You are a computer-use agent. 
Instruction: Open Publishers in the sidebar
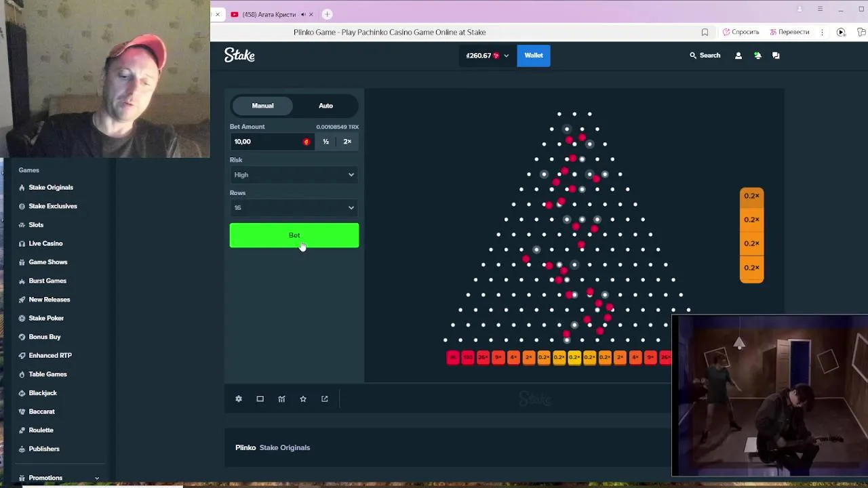[44, 449]
